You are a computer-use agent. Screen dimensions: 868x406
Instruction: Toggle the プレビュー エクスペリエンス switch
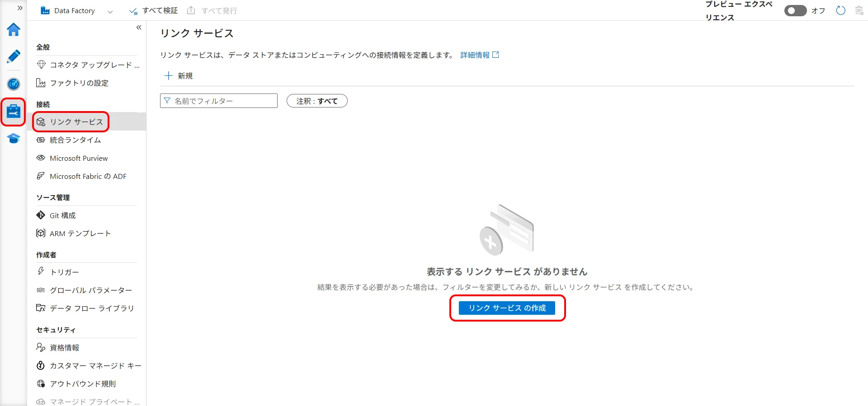(795, 10)
